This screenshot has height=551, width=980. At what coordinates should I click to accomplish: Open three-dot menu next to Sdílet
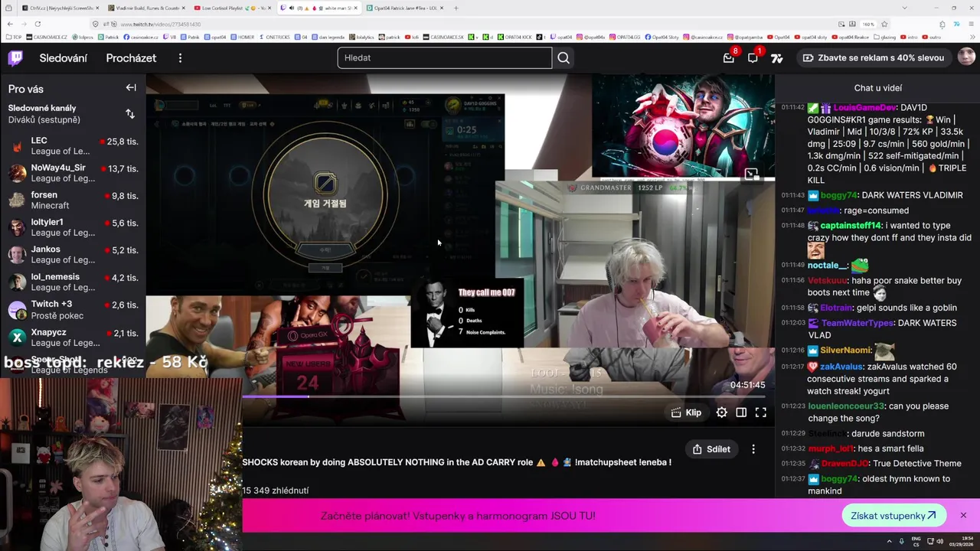point(753,449)
